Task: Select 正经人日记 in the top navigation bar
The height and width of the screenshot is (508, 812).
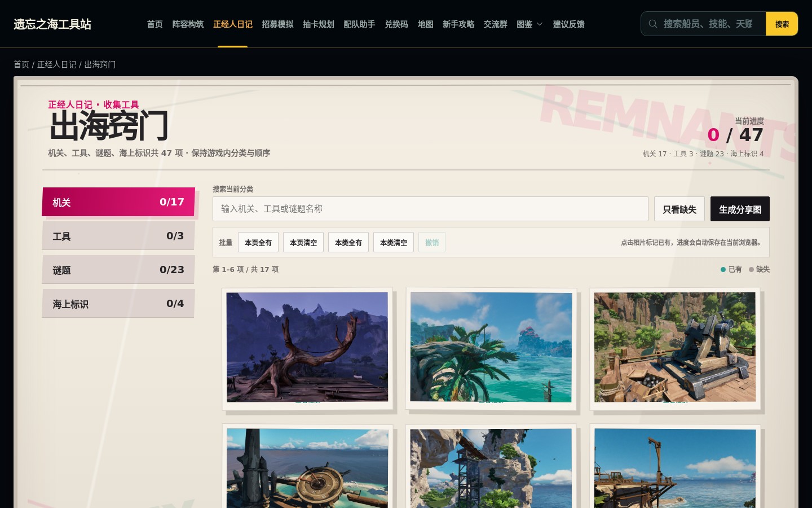Action: (x=233, y=24)
